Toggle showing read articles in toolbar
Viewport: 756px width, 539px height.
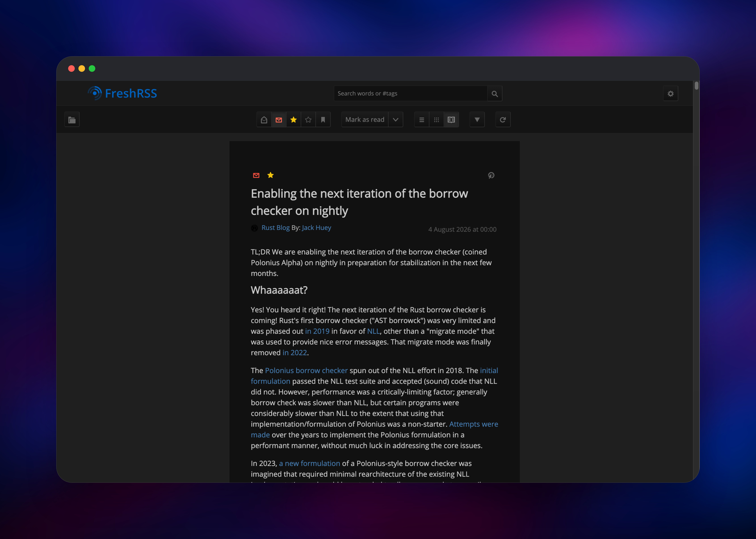(x=264, y=119)
